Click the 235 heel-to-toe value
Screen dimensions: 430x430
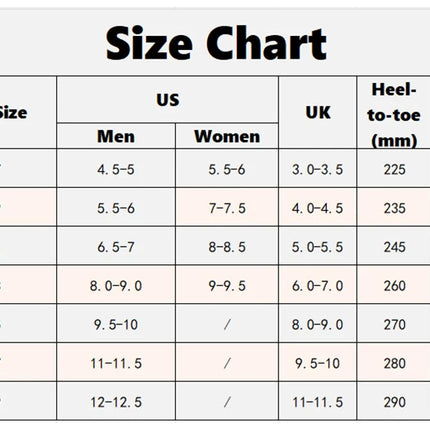[394, 208]
